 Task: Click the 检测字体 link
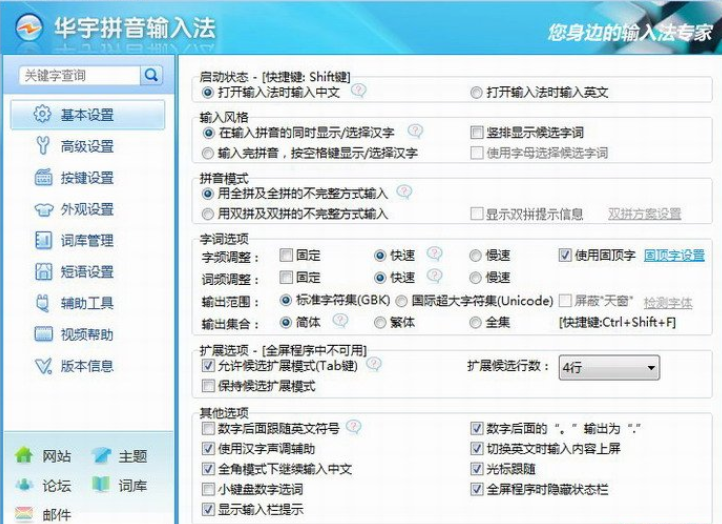(x=668, y=303)
